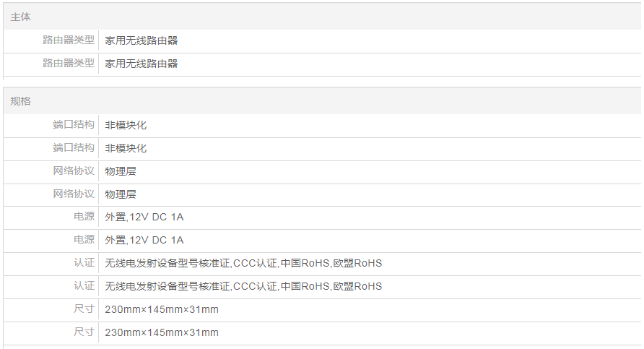The image size is (644, 349).
Task: Click the first 网络协议 label
Action: (74, 171)
